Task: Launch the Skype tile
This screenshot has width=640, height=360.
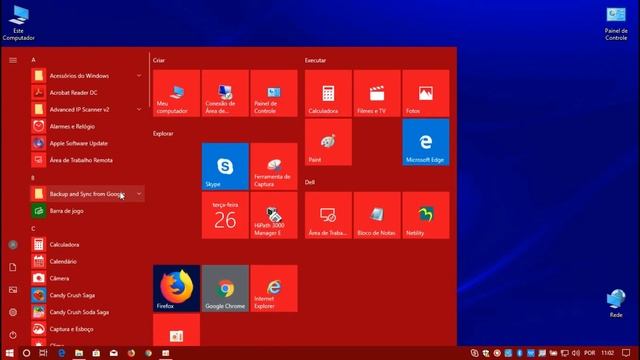Action: pos(225,166)
